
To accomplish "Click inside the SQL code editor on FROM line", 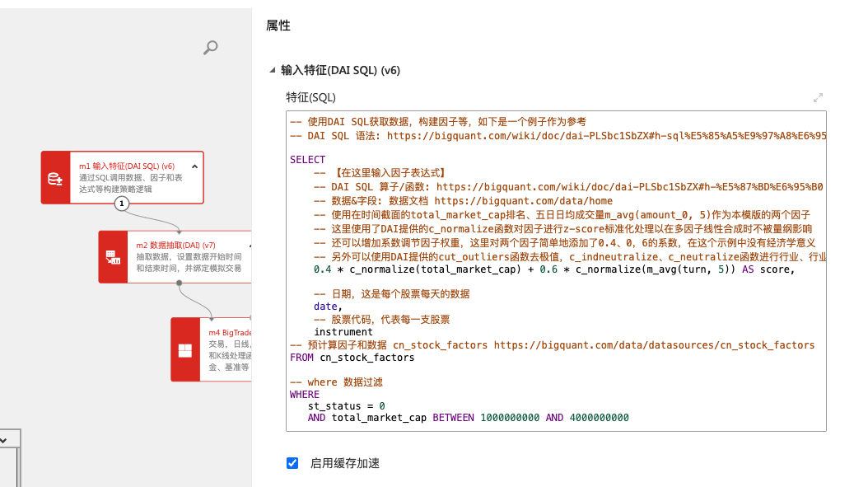I will (352, 358).
